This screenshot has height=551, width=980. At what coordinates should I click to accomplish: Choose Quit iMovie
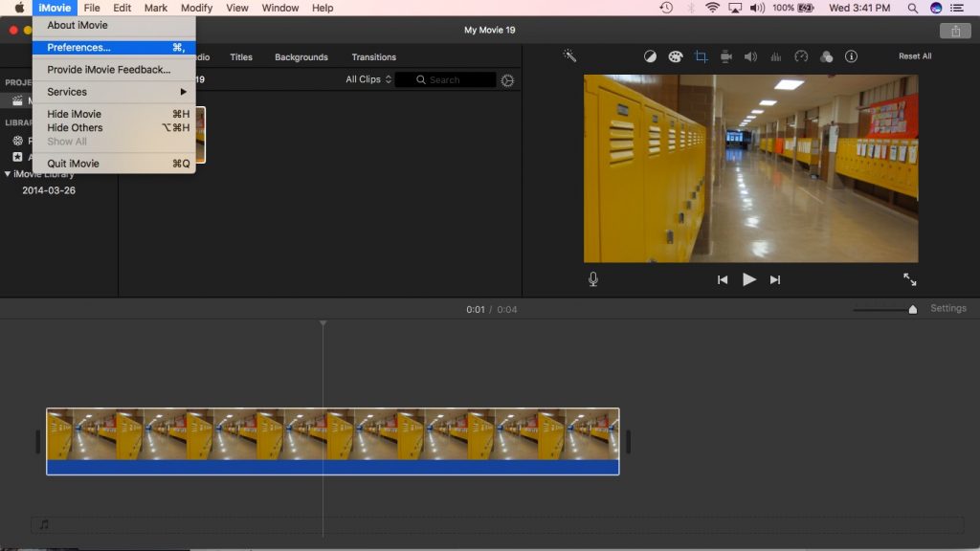click(114, 164)
